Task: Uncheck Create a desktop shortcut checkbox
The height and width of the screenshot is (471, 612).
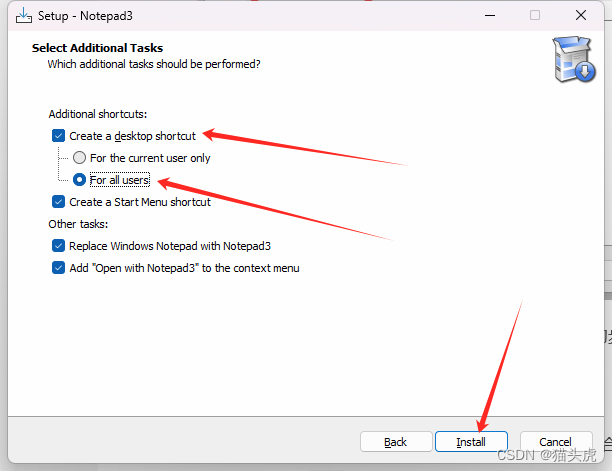Action: 58,136
